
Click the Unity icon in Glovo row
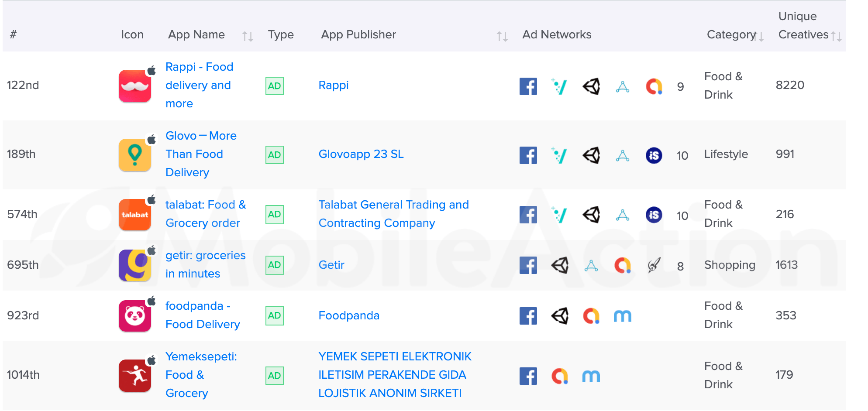pyautogui.click(x=591, y=155)
